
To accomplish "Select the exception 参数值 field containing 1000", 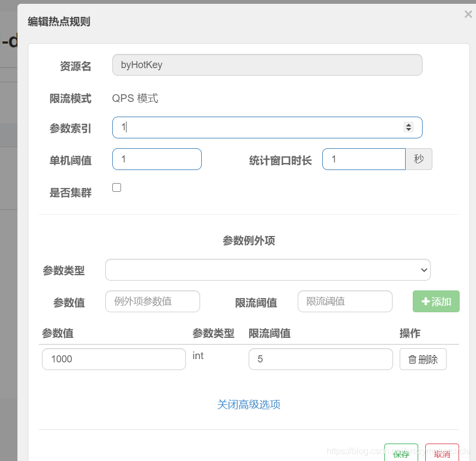I will coord(113,359).
